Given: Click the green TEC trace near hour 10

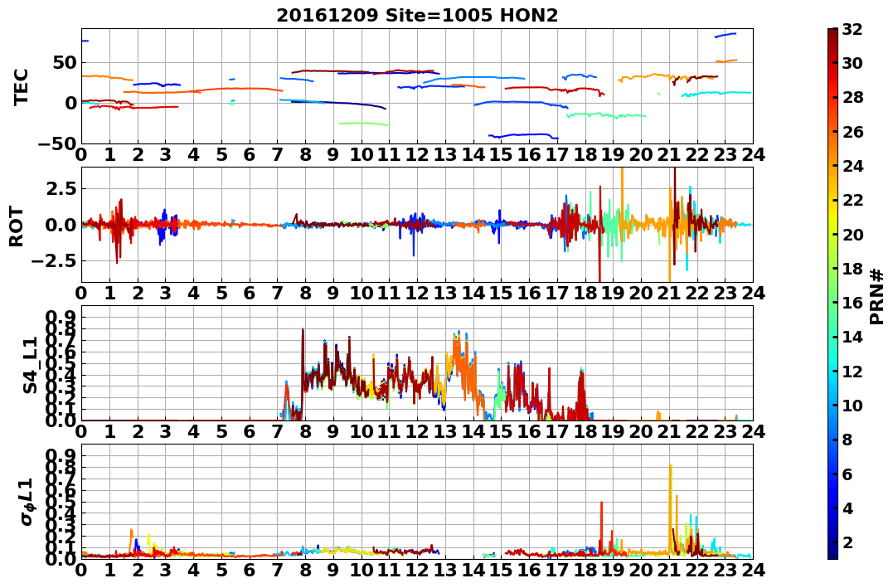Looking at the screenshot, I should pos(365,124).
